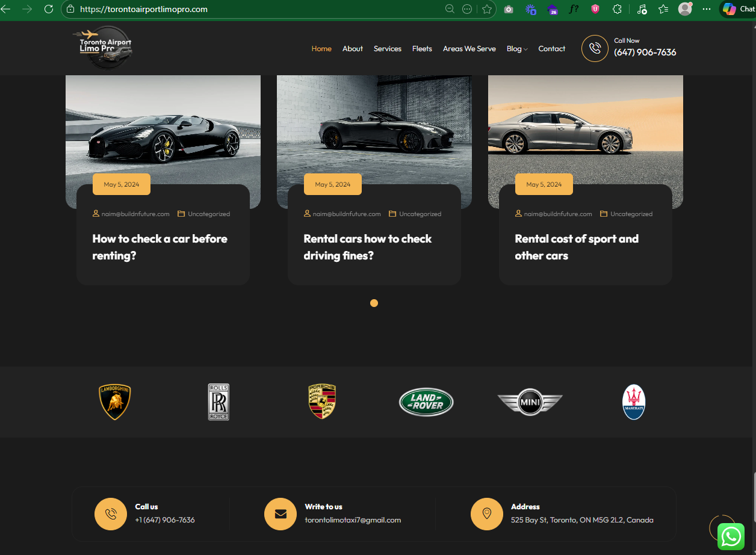Screen dimensions: 756x555
Task: Open the f? font finder extension
Action: tap(574, 9)
